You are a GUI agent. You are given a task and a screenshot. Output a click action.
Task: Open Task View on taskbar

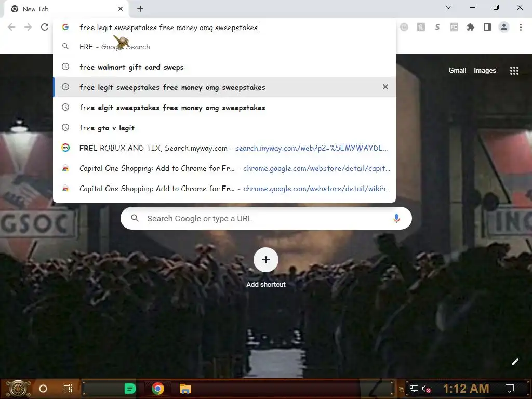[68, 389]
